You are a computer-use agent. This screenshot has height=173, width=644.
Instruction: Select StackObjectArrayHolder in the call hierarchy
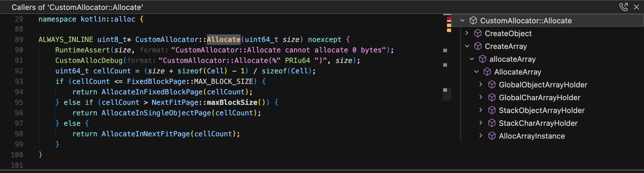click(541, 110)
